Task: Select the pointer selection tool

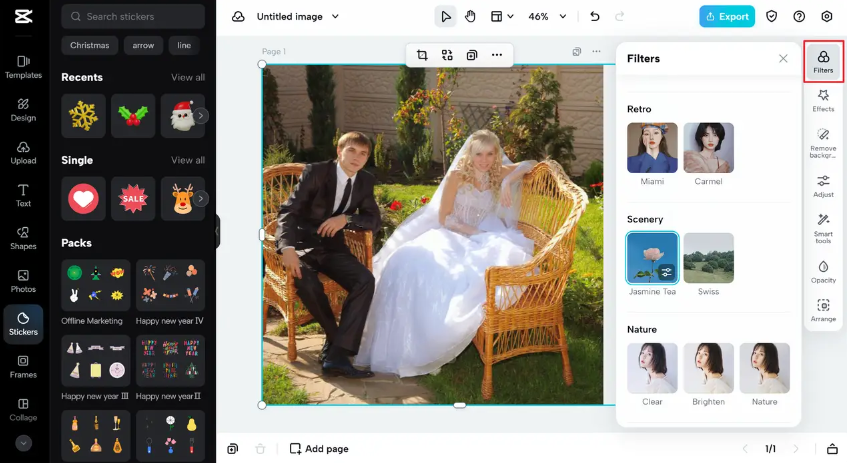Action: [x=446, y=17]
